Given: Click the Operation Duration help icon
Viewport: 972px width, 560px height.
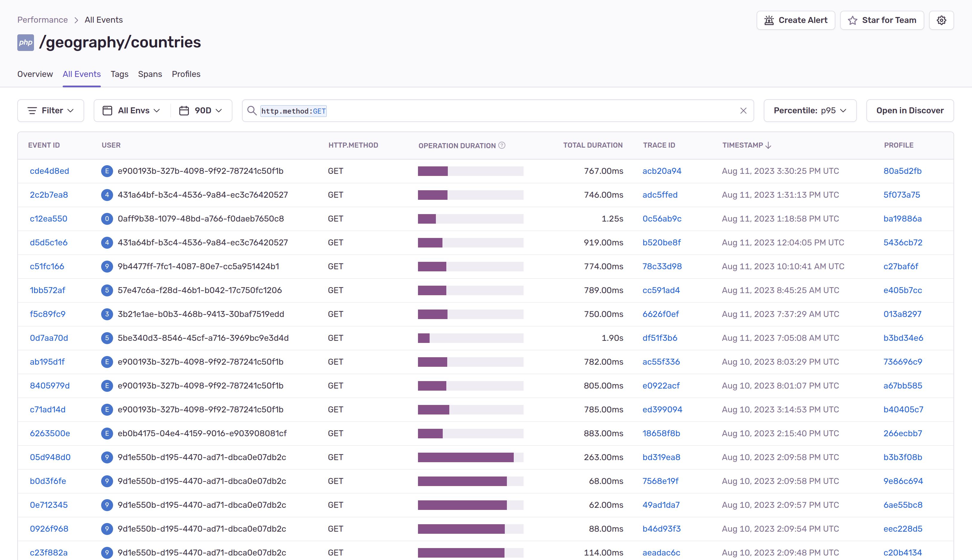Looking at the screenshot, I should tap(502, 146).
